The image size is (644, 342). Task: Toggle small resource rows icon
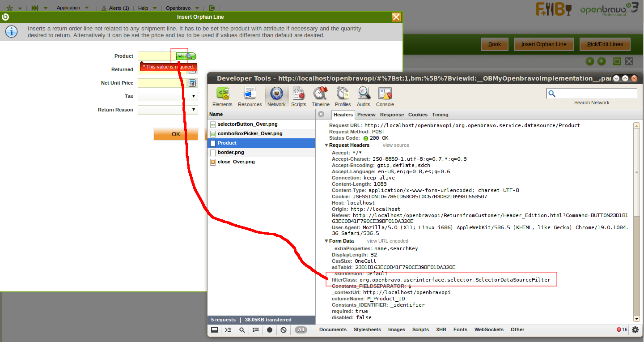pos(256,330)
